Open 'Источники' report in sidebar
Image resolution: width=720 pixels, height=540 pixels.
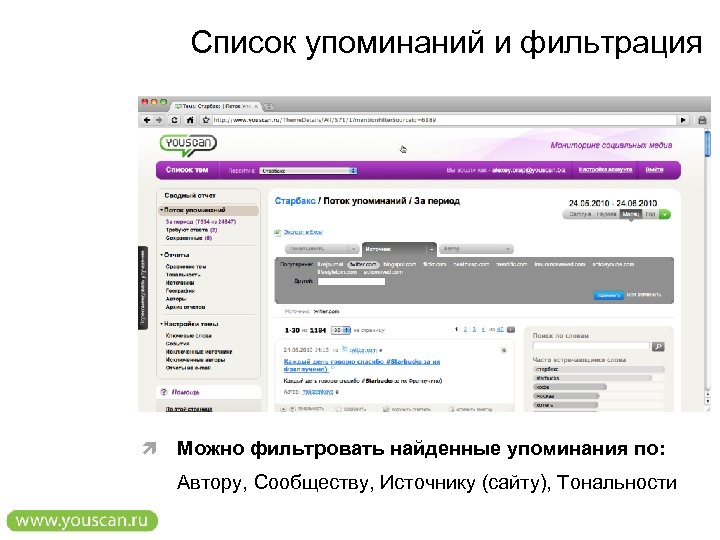point(180,283)
